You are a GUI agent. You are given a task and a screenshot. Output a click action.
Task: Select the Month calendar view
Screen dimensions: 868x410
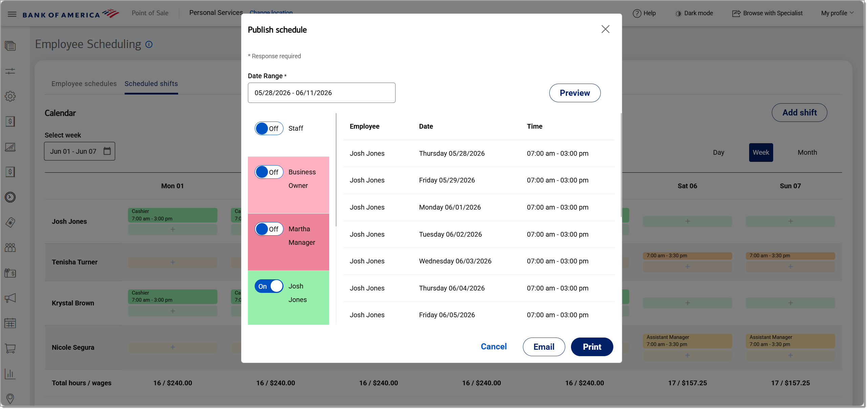pos(807,152)
